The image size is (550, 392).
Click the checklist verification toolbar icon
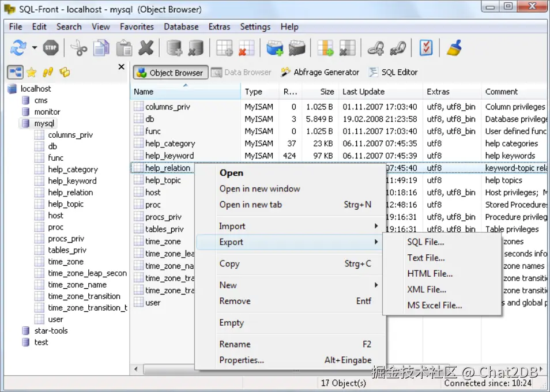[425, 48]
